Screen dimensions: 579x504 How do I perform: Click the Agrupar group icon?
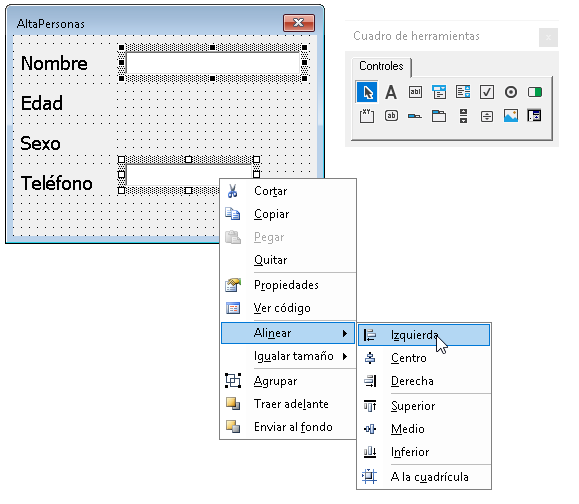click(x=233, y=381)
